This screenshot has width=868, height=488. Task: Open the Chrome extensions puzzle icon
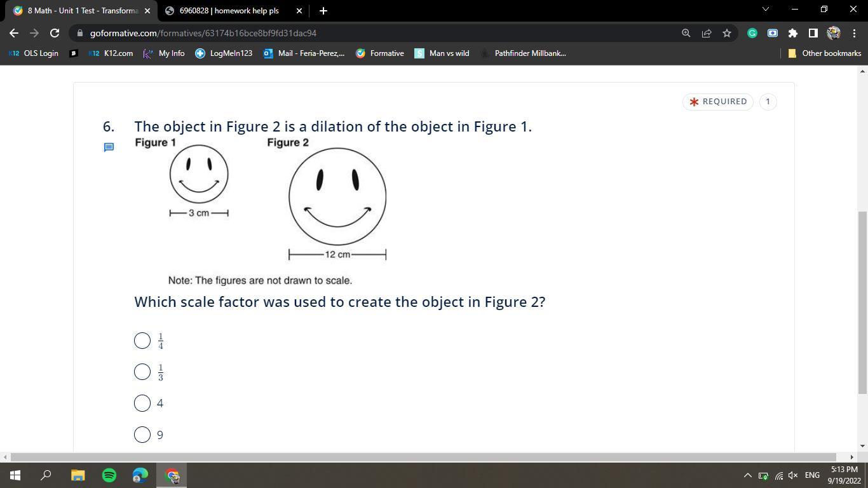[792, 33]
